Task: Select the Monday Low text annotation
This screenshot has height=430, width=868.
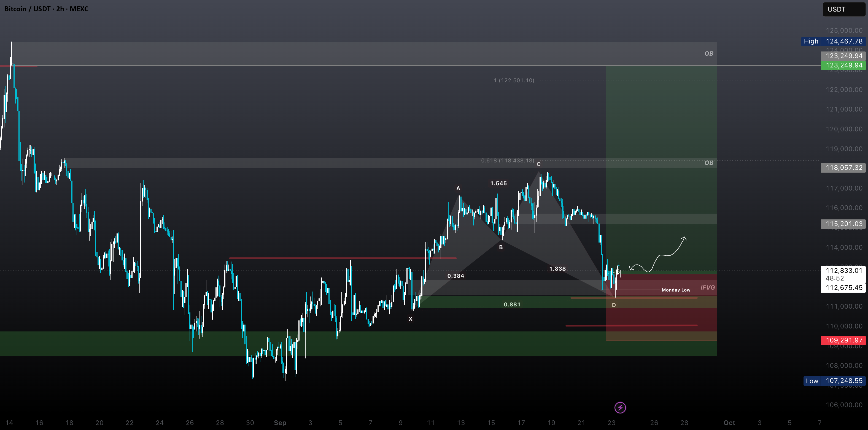Action: pyautogui.click(x=676, y=290)
